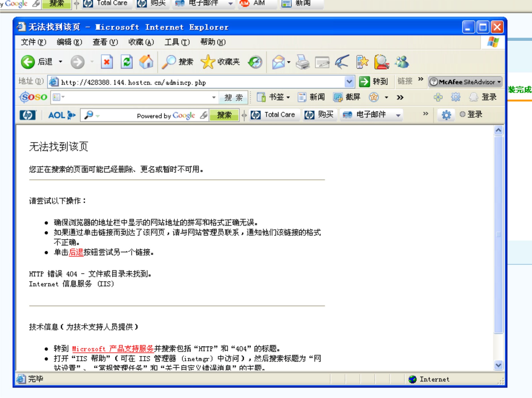Click the Home page icon
532x398 pixels.
(x=146, y=62)
